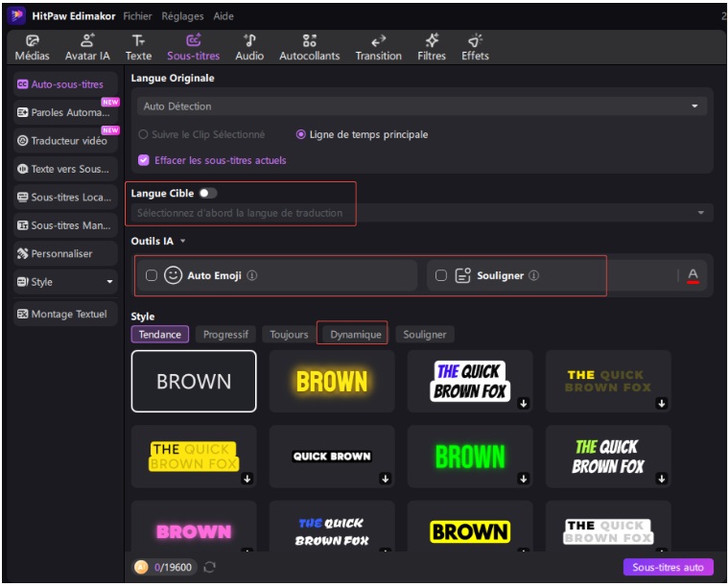Collapse the Outils IA section

point(182,242)
